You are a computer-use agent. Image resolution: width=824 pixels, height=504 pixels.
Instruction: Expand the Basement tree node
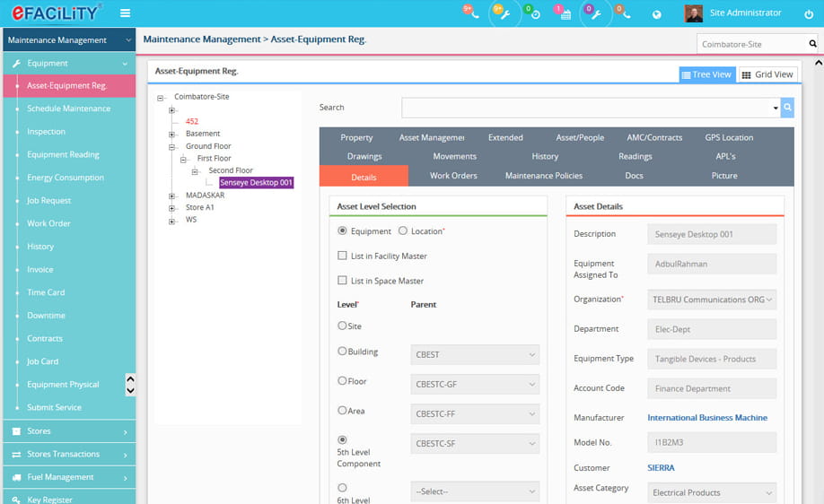click(171, 134)
